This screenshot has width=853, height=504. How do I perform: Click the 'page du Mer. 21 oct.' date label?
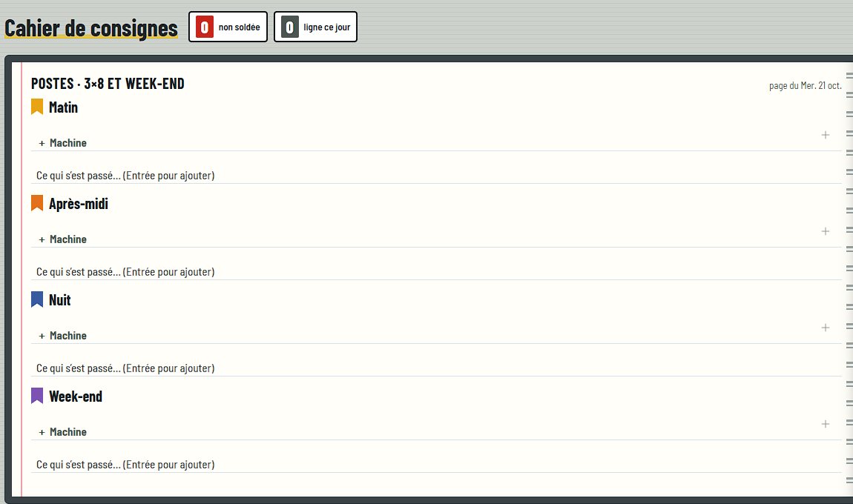point(805,85)
